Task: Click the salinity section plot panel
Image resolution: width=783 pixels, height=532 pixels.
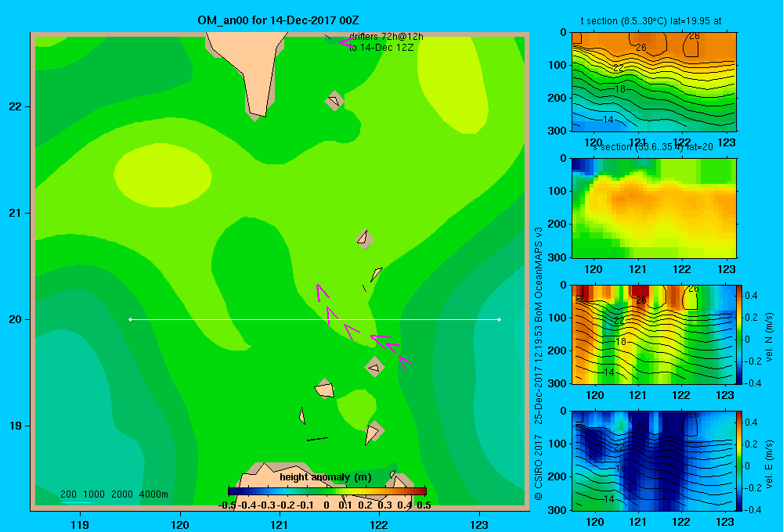Action: (x=654, y=208)
